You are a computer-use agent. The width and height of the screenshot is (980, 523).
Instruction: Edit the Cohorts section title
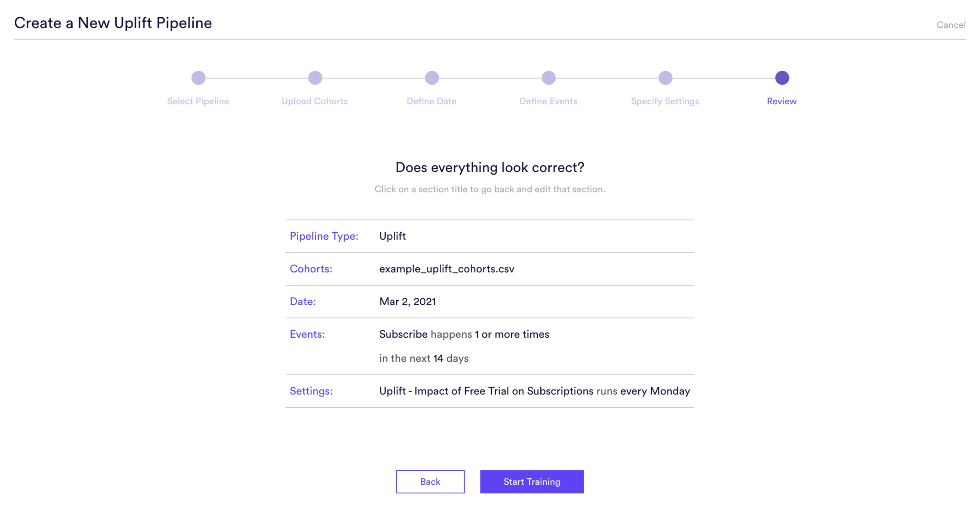click(x=311, y=269)
